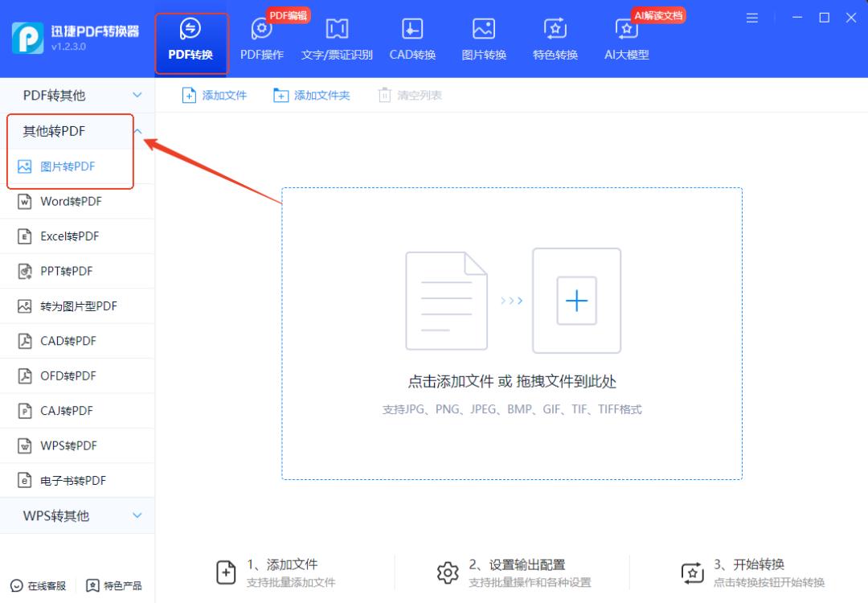868x603 pixels.
Task: Click the 添加文件 toolbar label
Action: click(x=224, y=95)
